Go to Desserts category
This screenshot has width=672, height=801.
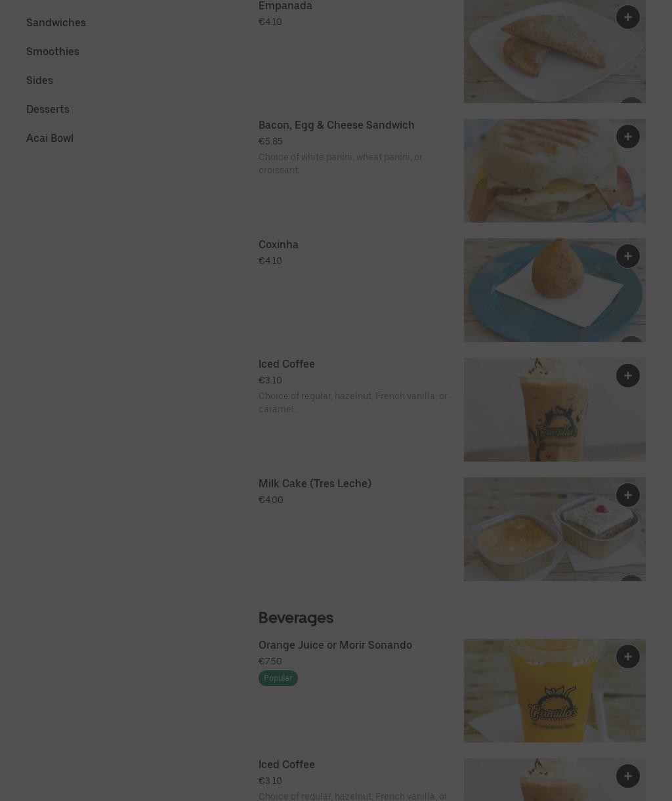(x=48, y=109)
